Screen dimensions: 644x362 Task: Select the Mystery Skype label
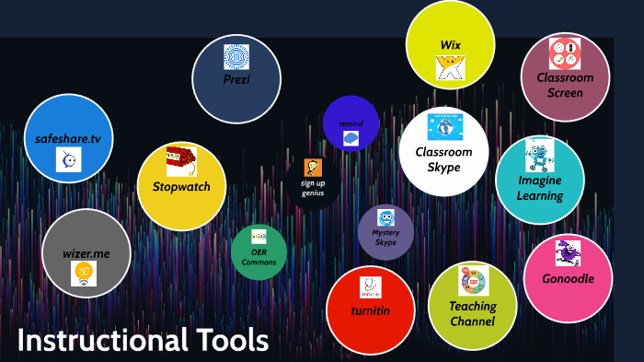tap(385, 238)
